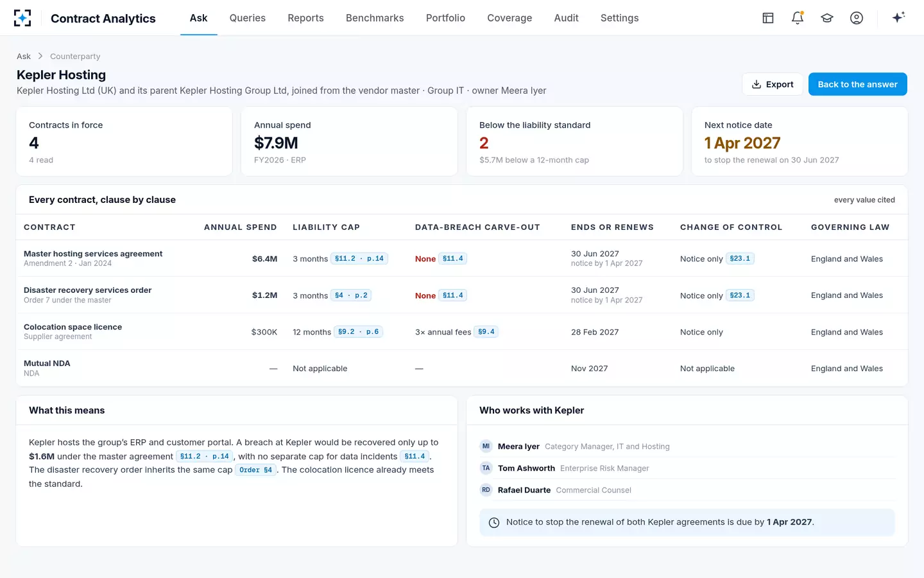Image resolution: width=924 pixels, height=578 pixels.
Task: Open notifications bell
Action: click(798, 18)
